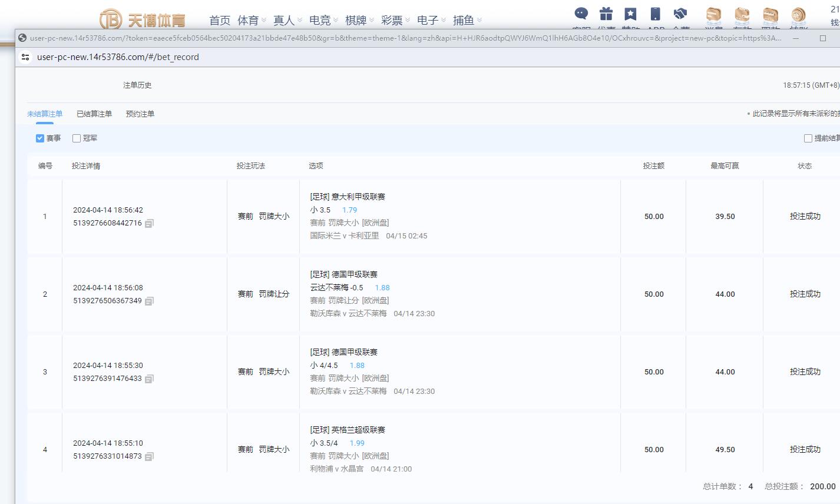Uncheck the 赛事 checkbox
The image size is (840, 504).
40,138
